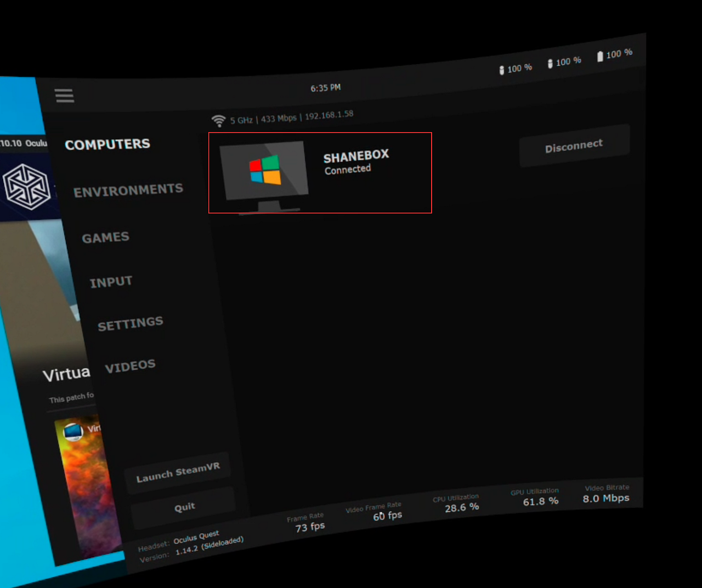This screenshot has width=702, height=588.
Task: Open the INPUT section
Action: tap(111, 281)
